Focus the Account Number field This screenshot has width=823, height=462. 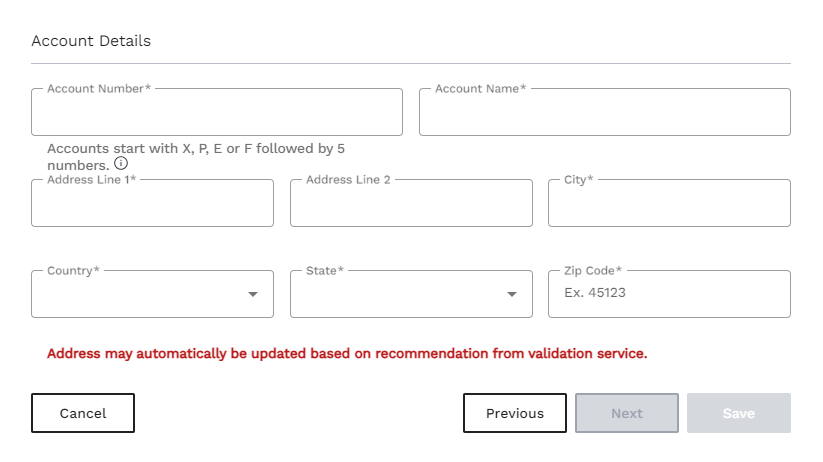pyautogui.click(x=217, y=112)
